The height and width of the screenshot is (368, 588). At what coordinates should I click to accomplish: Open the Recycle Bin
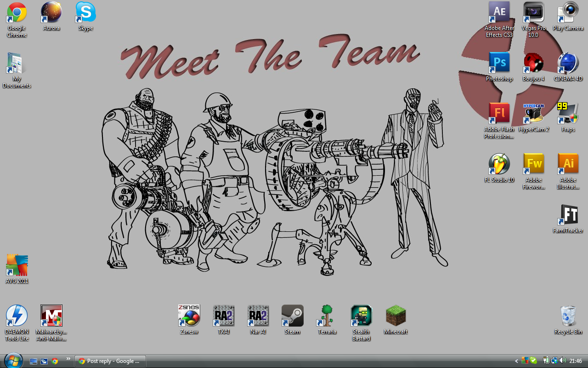568,316
